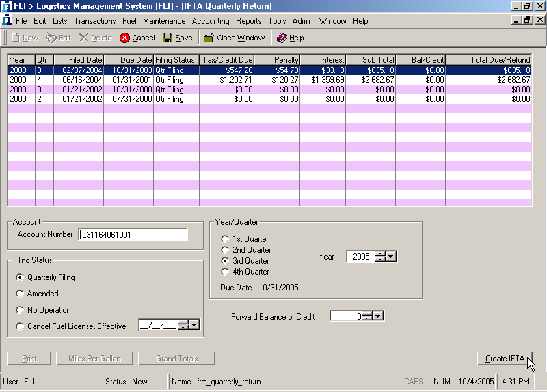Open the Admin menu
547x392 pixels.
302,21
